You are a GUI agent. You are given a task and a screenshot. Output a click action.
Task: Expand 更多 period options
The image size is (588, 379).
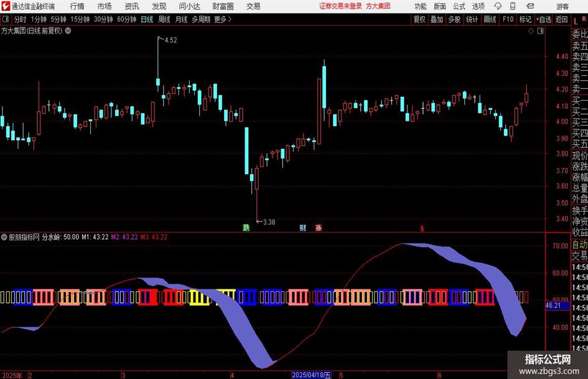tap(223, 19)
